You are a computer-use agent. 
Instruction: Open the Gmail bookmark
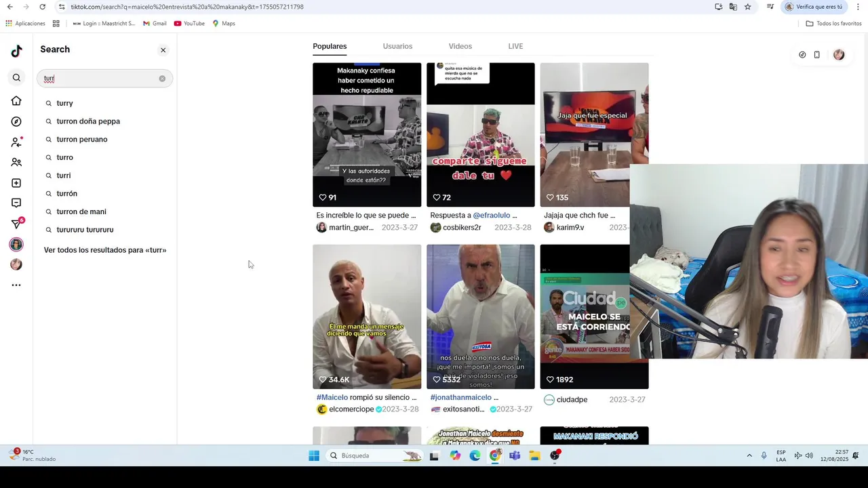click(x=155, y=24)
